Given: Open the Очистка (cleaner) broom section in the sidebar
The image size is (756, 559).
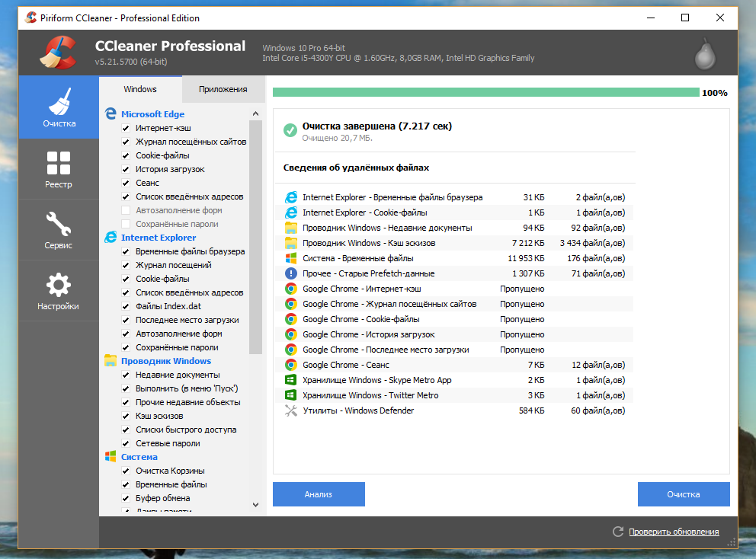Looking at the screenshot, I should 59,107.
